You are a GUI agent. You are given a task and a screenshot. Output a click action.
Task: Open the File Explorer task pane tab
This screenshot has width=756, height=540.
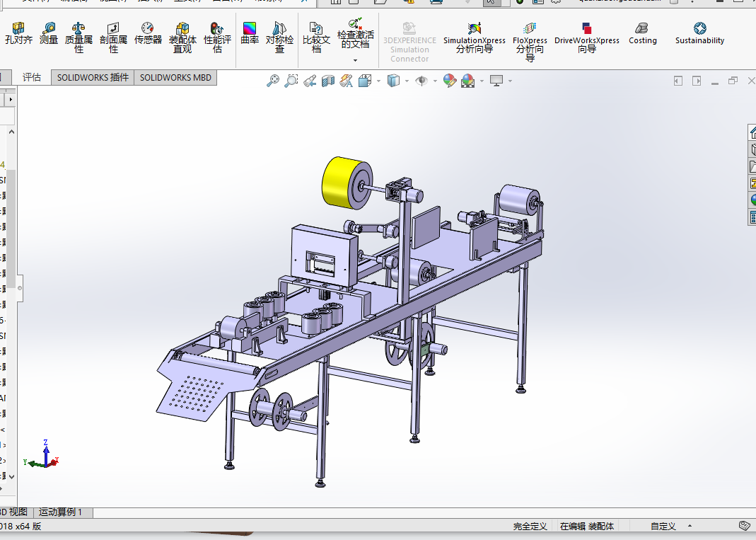point(752,166)
